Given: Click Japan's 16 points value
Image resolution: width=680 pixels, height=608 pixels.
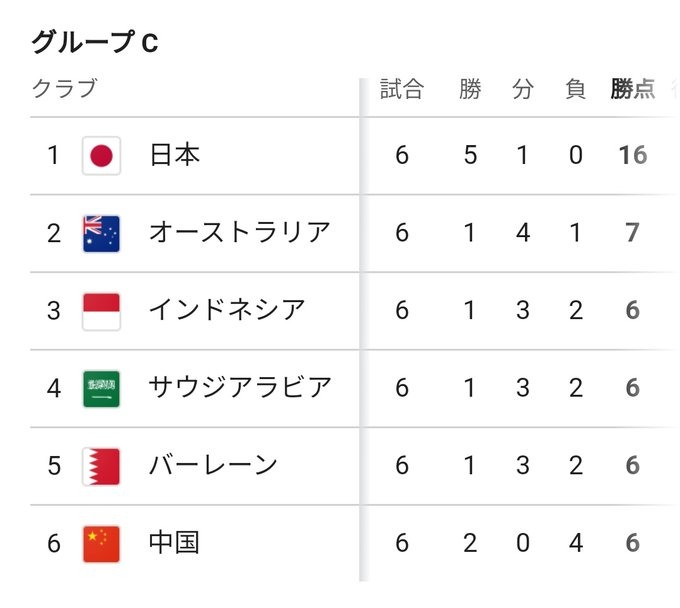Looking at the screenshot, I should click(x=632, y=156).
